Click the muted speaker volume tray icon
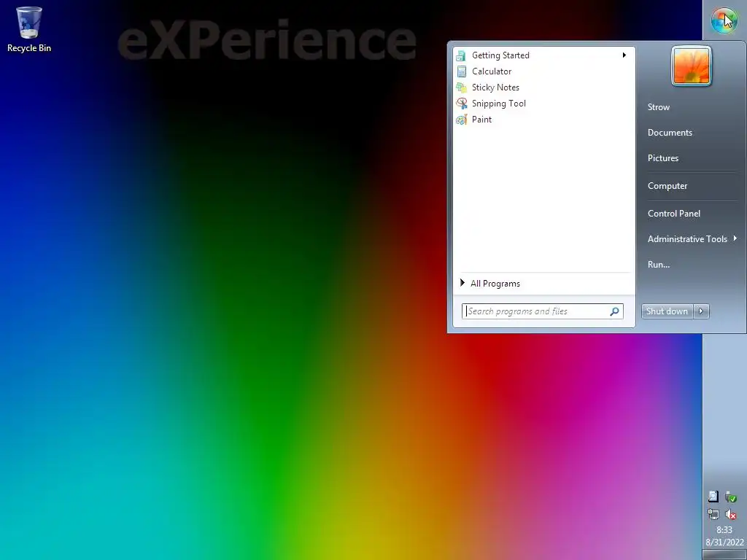Image resolution: width=747 pixels, height=560 pixels. pyautogui.click(x=731, y=514)
